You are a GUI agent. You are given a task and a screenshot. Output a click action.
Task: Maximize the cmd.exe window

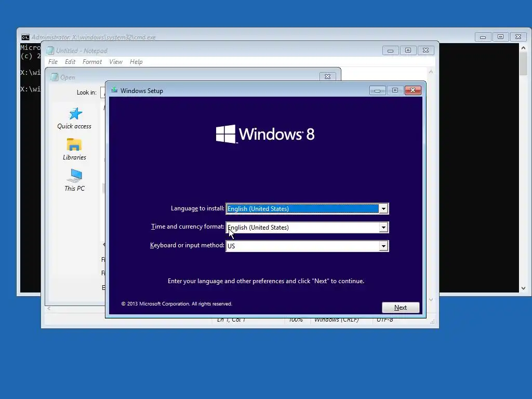click(500, 37)
